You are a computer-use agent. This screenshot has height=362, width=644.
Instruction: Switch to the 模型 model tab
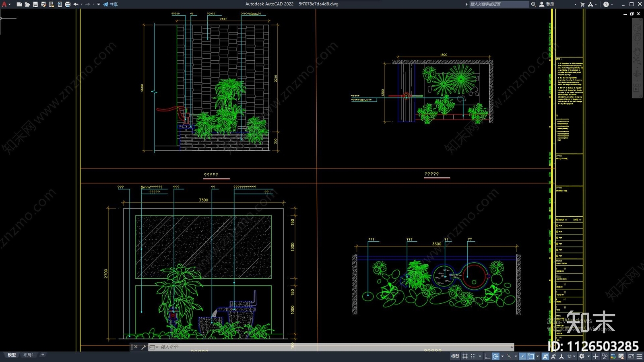pos(12,355)
